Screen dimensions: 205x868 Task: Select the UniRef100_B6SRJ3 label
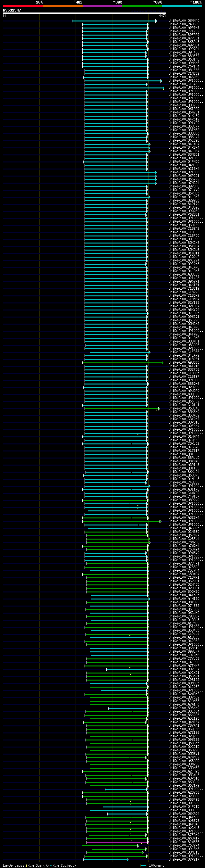[x=184, y=42]
